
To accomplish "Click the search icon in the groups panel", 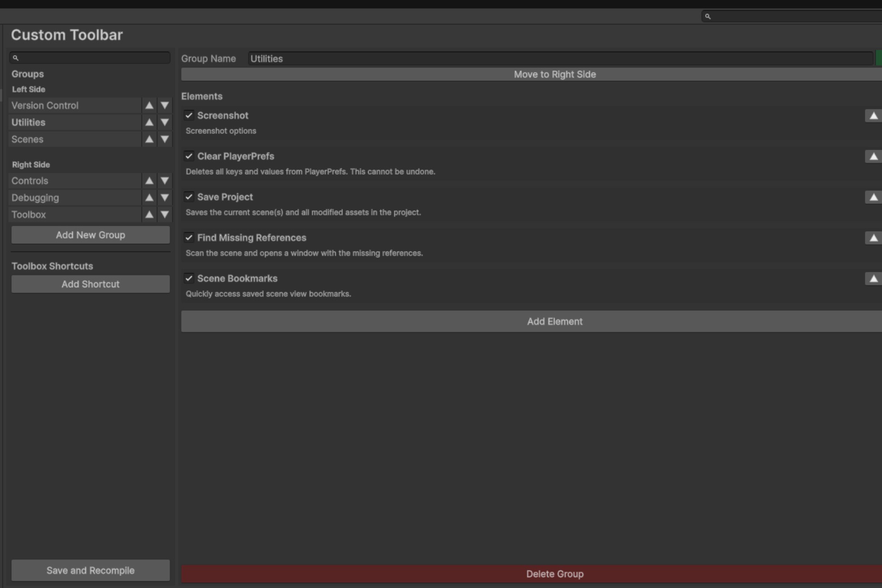I will click(16, 58).
